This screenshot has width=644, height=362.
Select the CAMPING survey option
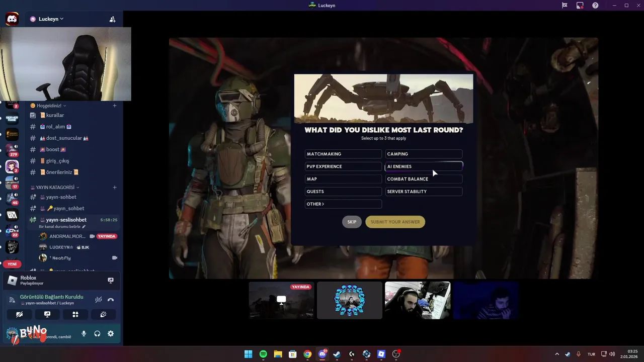point(424,154)
